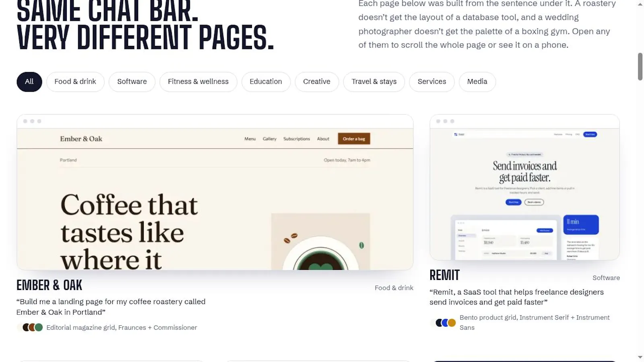Viewport: 644px width, 362px height.
Task: Click the scrollbar up arrow
Action: point(640,4)
